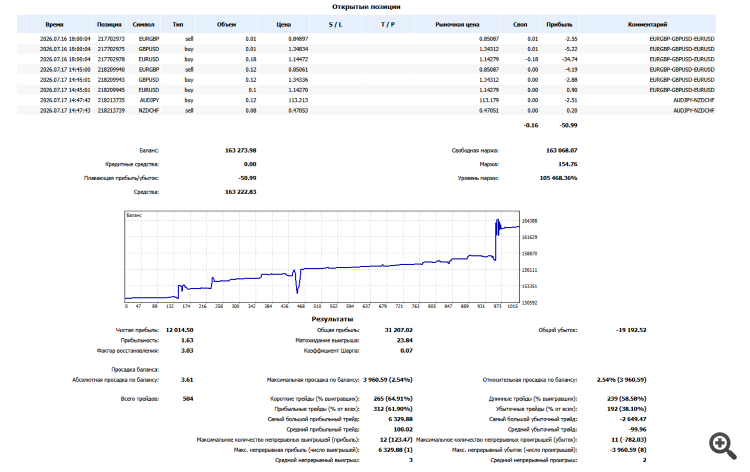Select position 217702973 EURGBP row
Image resolution: width=750 pixels, height=472 pixels.
coord(366,39)
